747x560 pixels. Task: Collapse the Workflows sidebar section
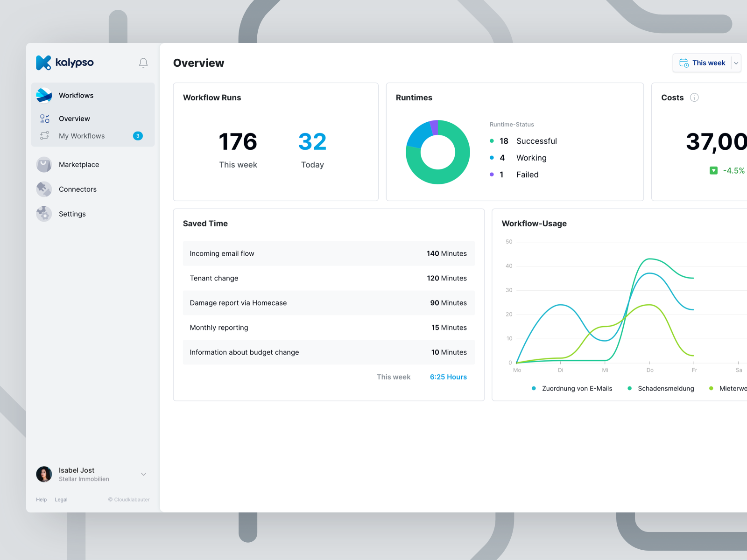click(77, 95)
